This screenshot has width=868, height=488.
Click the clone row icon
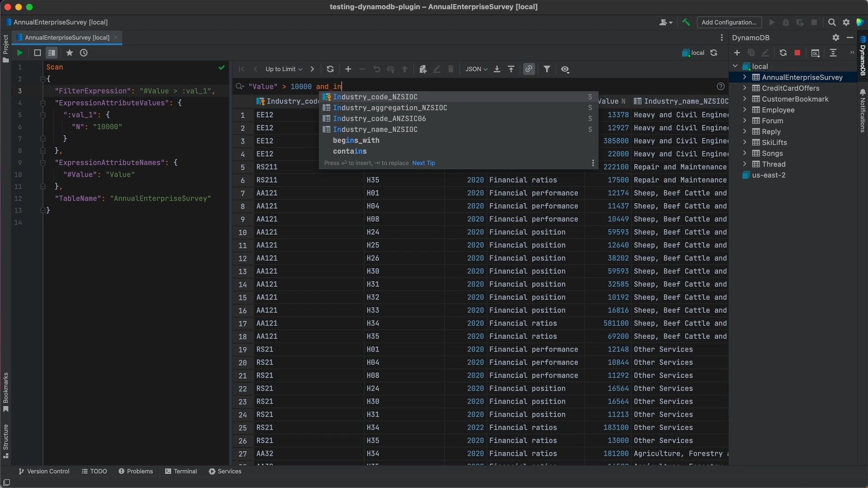(423, 69)
